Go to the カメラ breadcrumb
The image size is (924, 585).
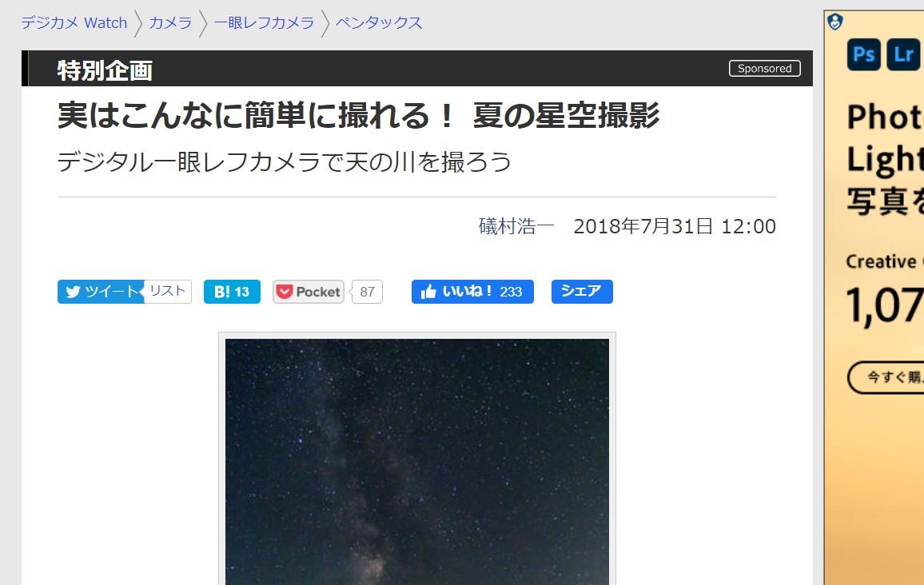click(170, 23)
